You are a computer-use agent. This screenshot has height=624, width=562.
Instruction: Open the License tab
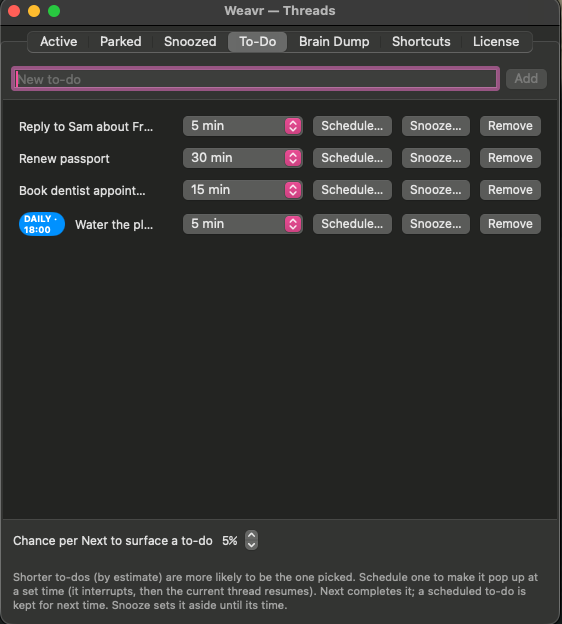[496, 41]
